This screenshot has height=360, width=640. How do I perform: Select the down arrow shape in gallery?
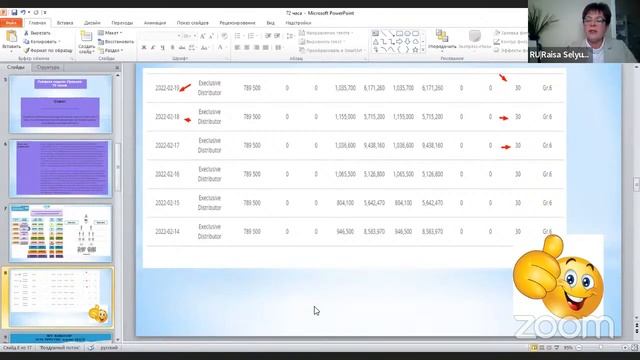point(407,42)
